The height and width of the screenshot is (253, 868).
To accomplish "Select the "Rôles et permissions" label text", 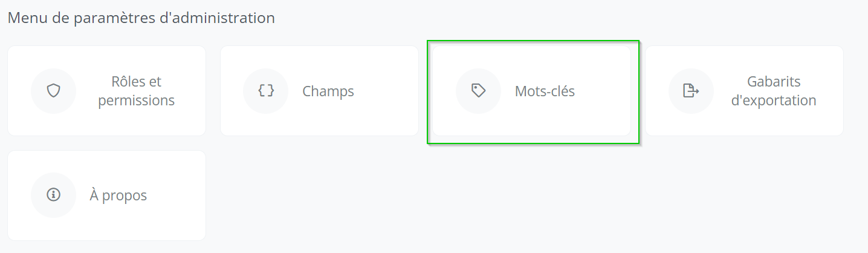I will point(136,91).
